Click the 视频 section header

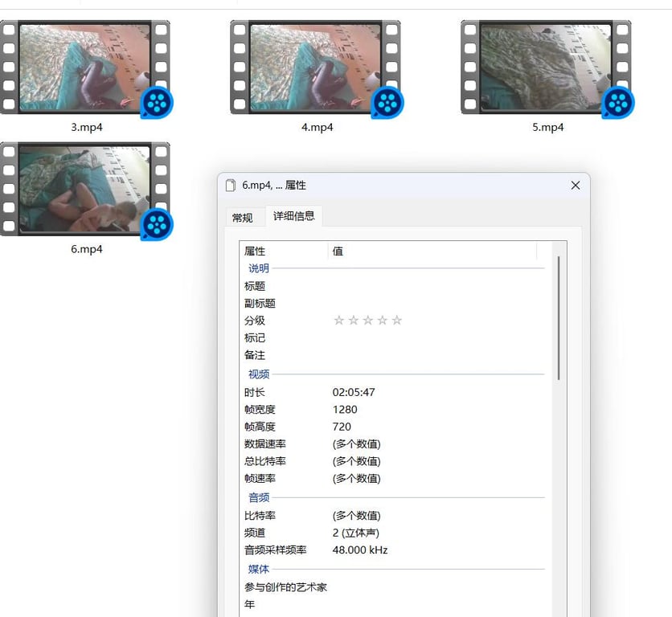[x=259, y=374]
